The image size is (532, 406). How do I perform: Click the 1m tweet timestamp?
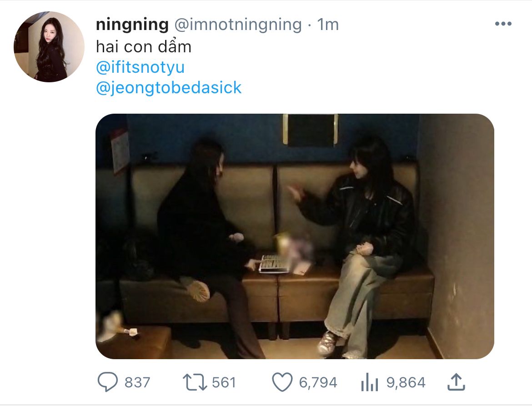(x=328, y=25)
